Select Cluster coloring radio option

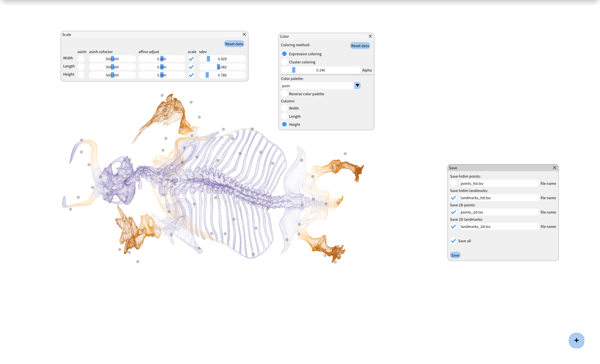[x=284, y=62]
